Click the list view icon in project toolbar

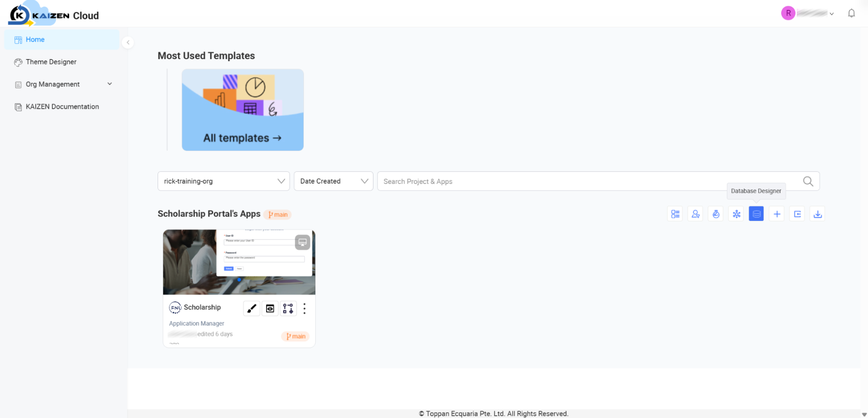tap(675, 214)
